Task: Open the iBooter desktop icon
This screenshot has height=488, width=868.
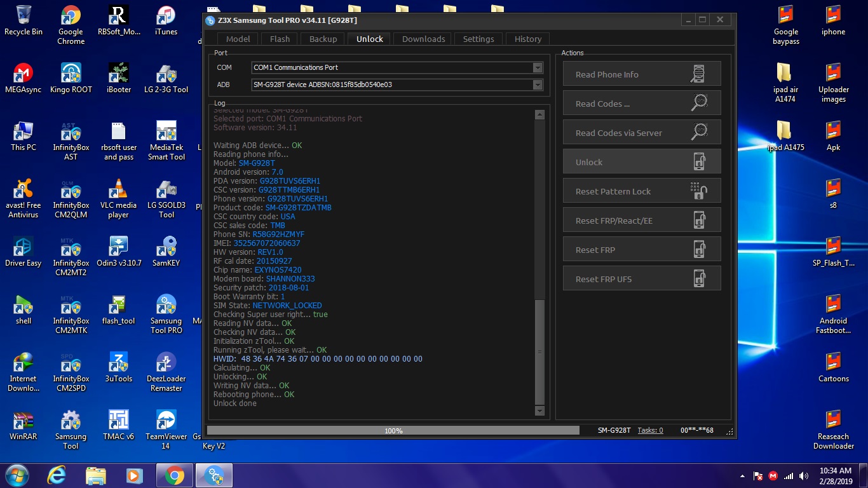Action: pos(118,78)
